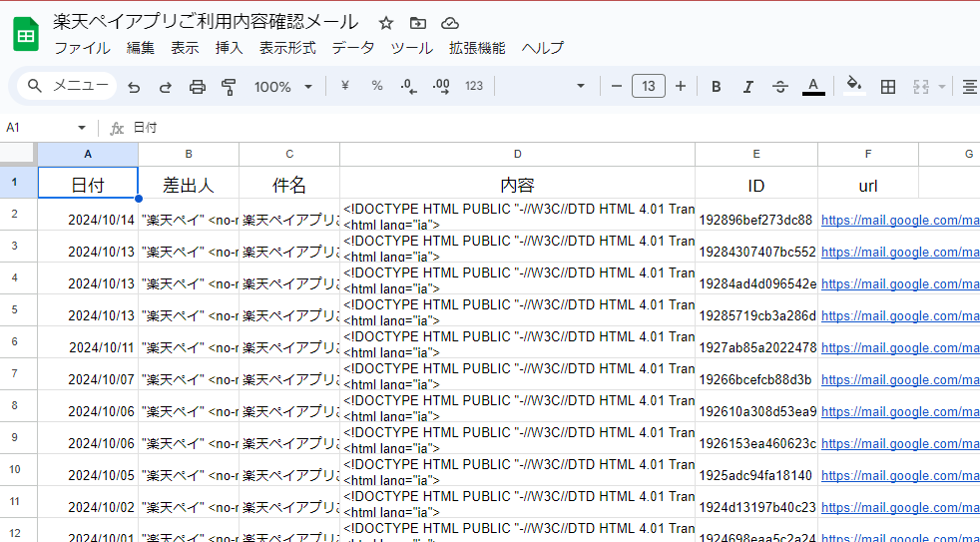Screen dimensions: 980x542
Task: Select cell with ID 1927ab85a2022478
Action: [x=756, y=342]
